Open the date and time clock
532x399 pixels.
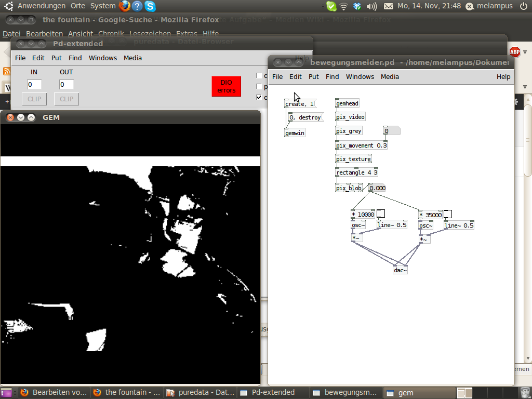(429, 6)
